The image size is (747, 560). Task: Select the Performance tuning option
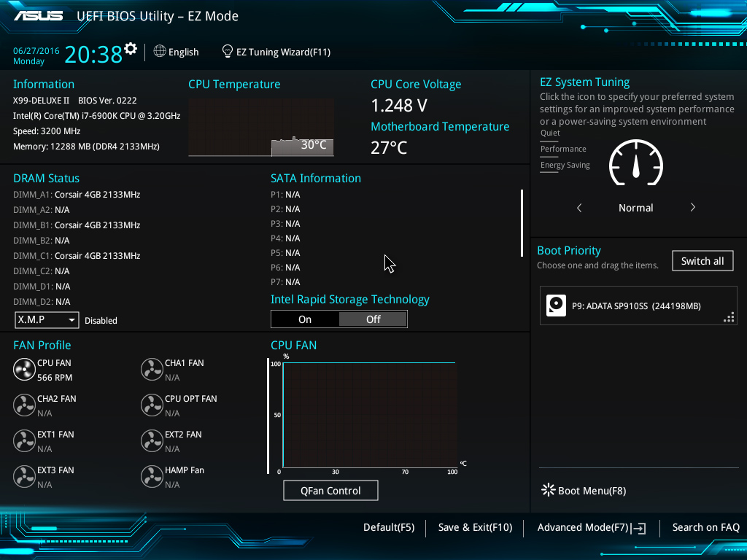tap(563, 149)
